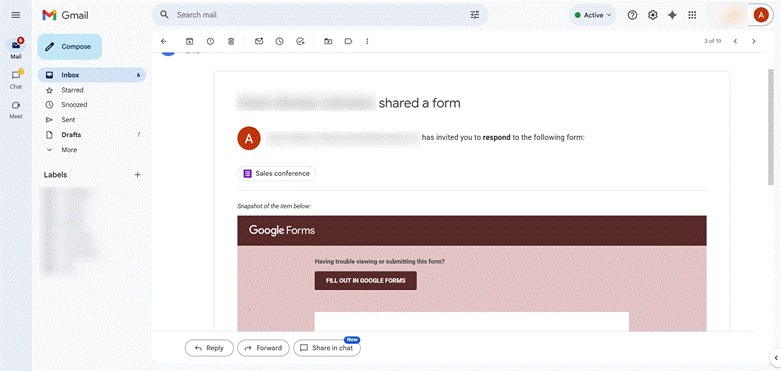Open Support help icon
781x371 pixels.
pyautogui.click(x=633, y=15)
